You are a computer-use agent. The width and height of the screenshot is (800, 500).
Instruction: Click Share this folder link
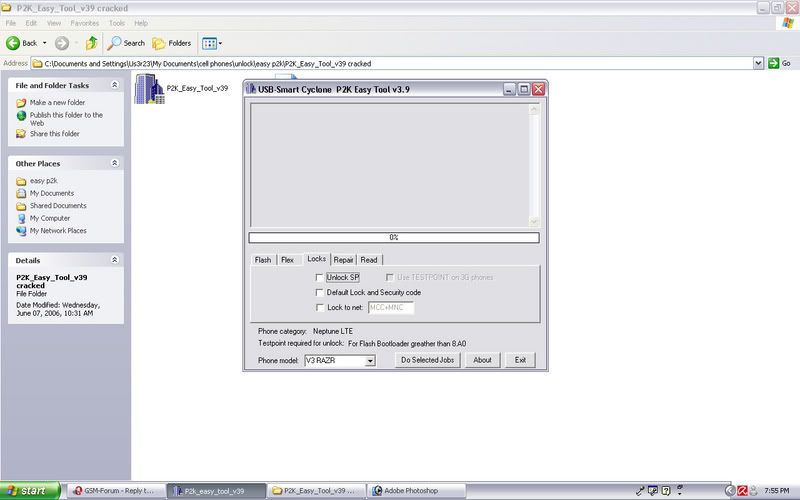coord(55,134)
